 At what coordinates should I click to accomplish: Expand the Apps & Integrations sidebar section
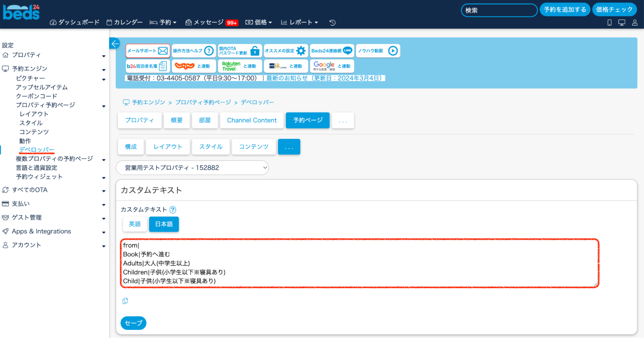[x=53, y=231]
